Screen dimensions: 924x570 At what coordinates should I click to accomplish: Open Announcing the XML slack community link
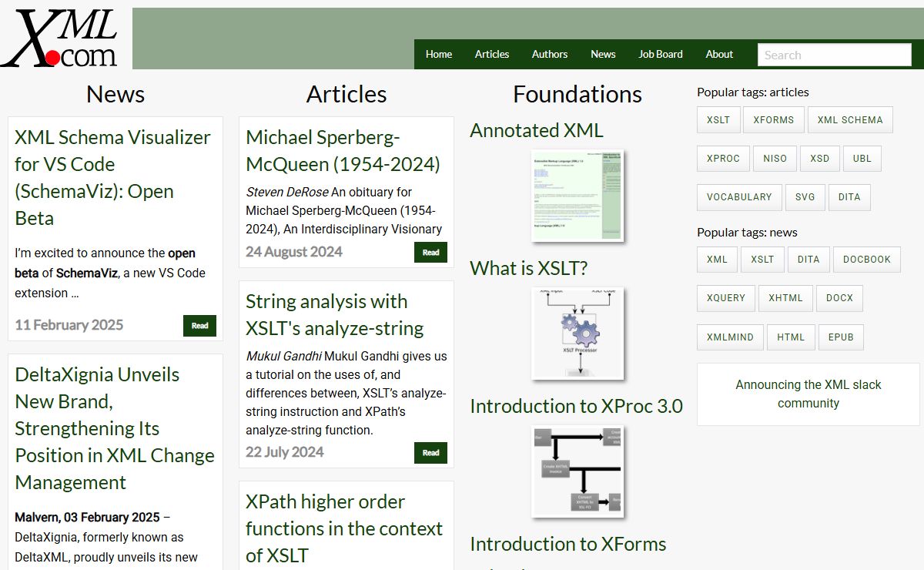click(x=808, y=394)
